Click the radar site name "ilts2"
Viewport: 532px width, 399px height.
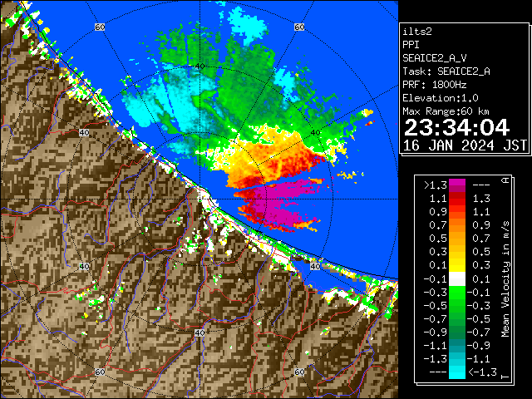pyautogui.click(x=417, y=32)
